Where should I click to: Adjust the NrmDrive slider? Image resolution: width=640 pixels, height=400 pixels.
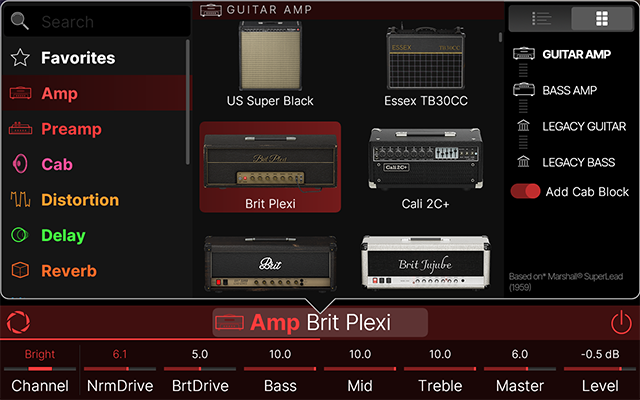(120, 369)
